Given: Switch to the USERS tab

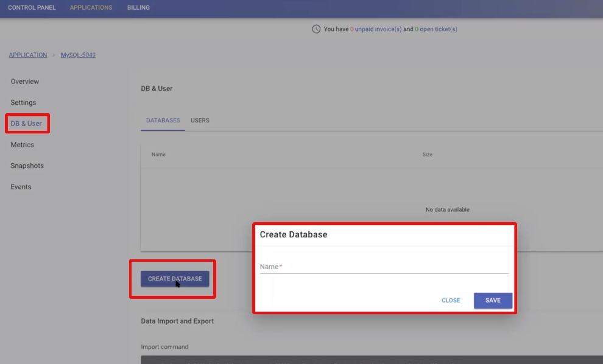Looking at the screenshot, I should tap(200, 121).
